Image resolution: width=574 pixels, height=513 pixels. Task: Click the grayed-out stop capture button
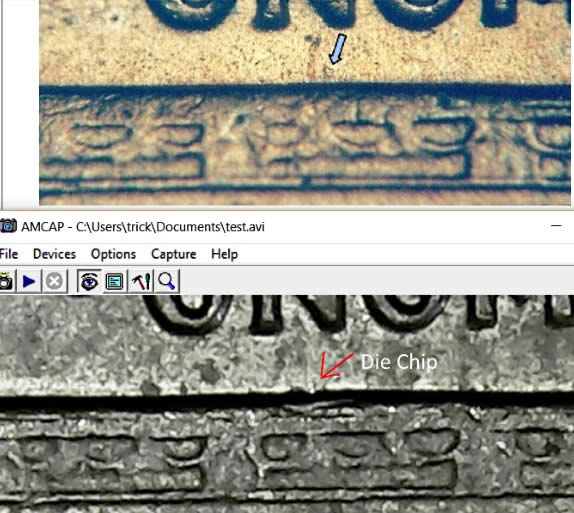coord(55,281)
